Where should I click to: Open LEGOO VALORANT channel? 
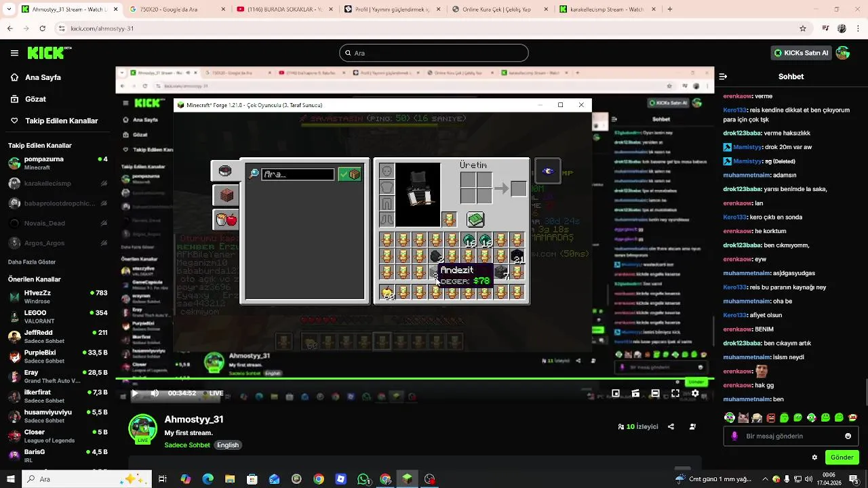(x=58, y=317)
